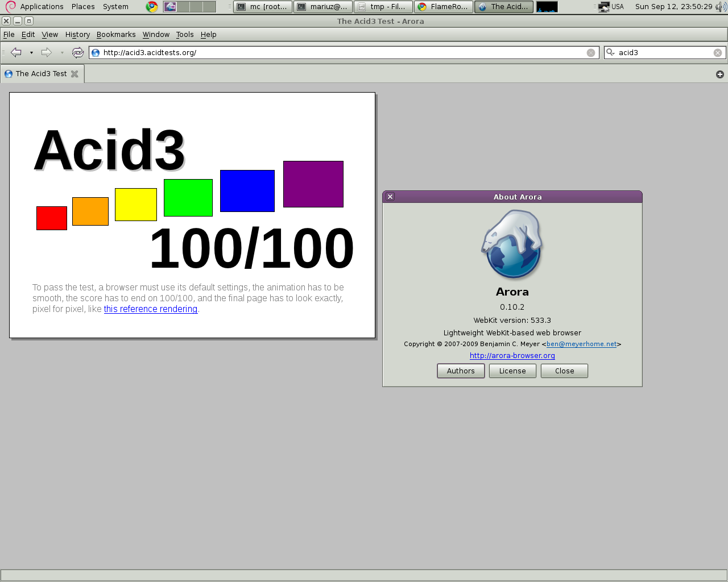Open the History menu

pyautogui.click(x=77, y=35)
